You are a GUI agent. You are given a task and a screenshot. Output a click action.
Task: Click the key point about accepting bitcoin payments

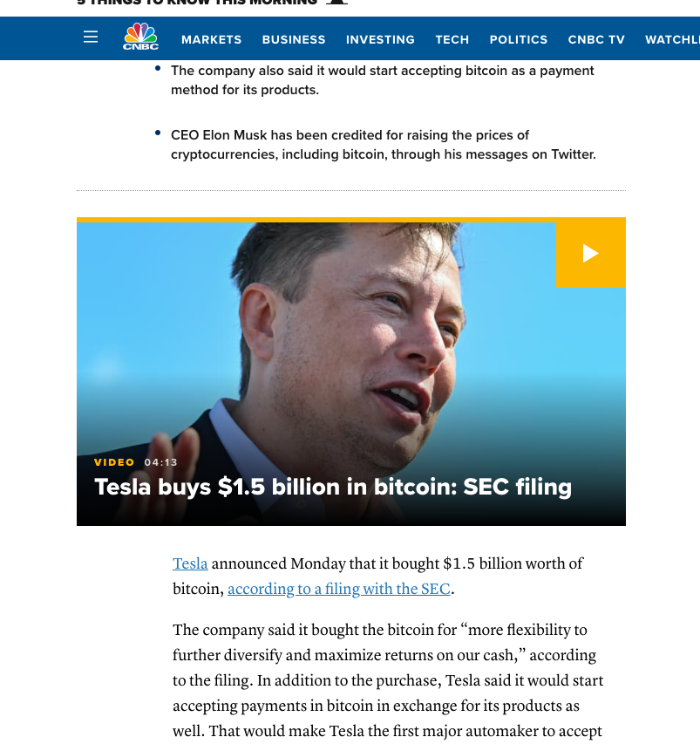point(382,80)
